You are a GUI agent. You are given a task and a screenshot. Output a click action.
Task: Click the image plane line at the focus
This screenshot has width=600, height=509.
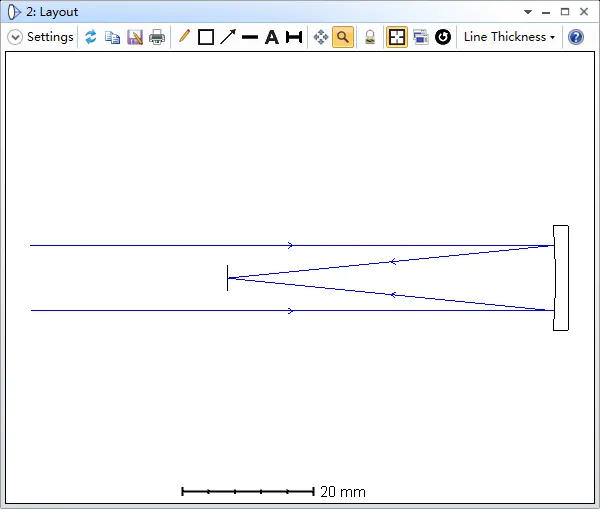tap(227, 278)
